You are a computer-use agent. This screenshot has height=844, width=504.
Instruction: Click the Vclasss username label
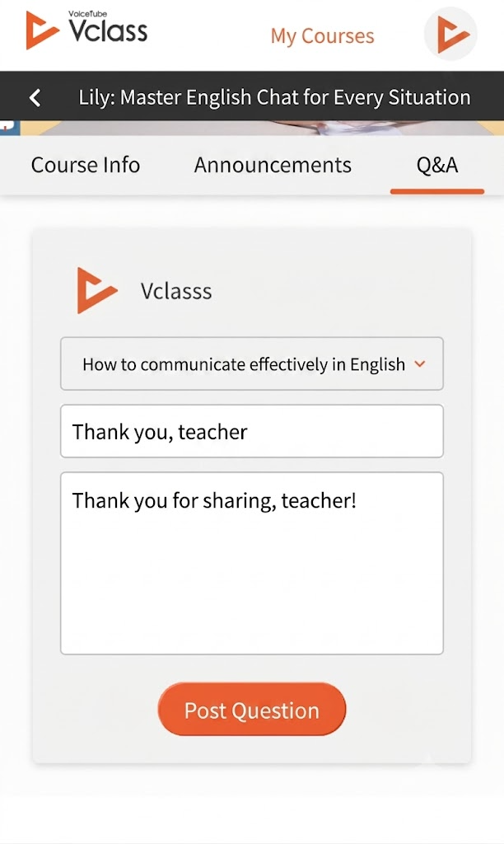pos(176,291)
